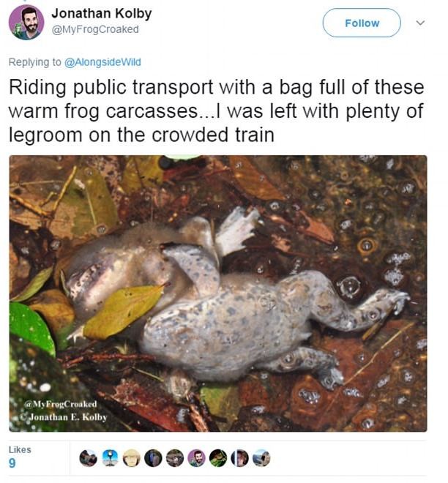Open the @MyFrogCroaked handle below the name
The height and width of the screenshot is (483, 448).
[x=94, y=29]
